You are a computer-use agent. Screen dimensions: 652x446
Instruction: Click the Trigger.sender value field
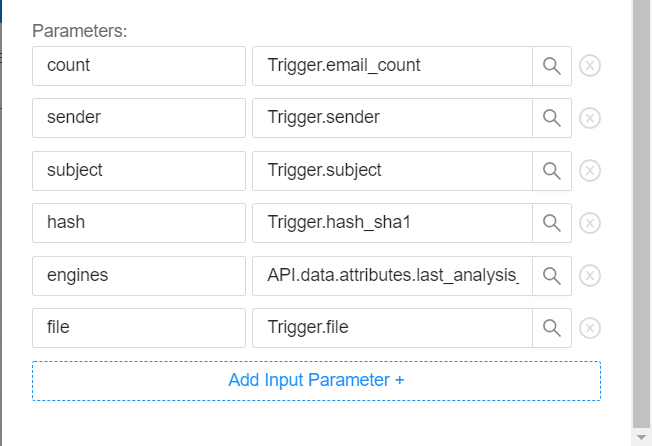(392, 118)
